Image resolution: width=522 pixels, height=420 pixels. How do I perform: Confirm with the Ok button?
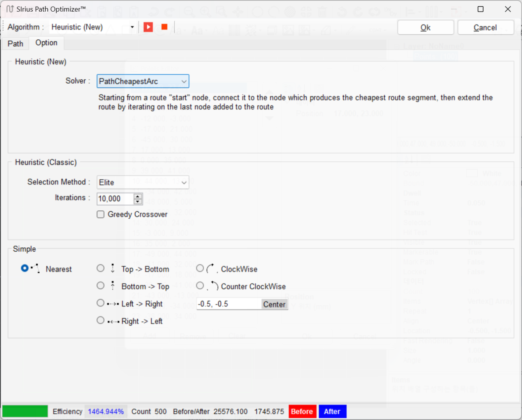(x=426, y=28)
